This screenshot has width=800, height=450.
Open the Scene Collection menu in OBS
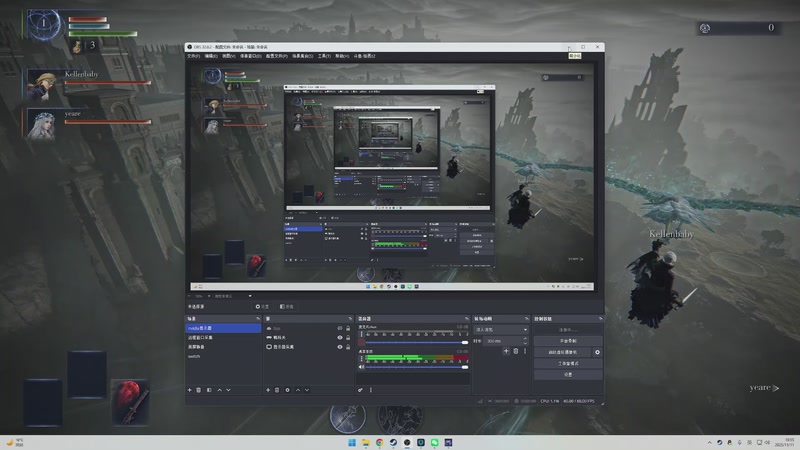point(303,56)
